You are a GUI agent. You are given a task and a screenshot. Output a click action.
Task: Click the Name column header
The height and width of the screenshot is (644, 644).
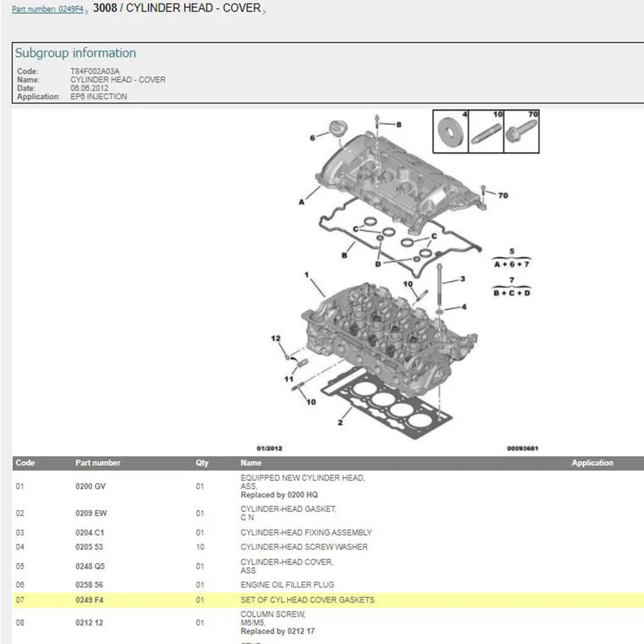pos(251,462)
